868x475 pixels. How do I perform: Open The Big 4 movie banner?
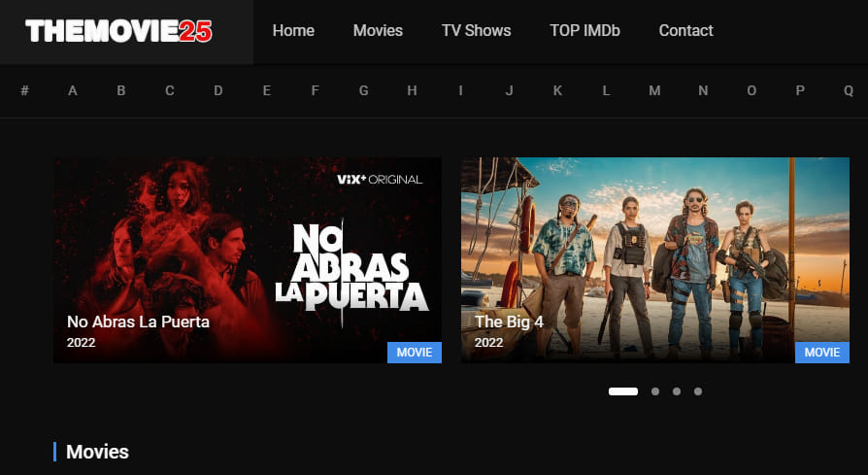click(655, 260)
